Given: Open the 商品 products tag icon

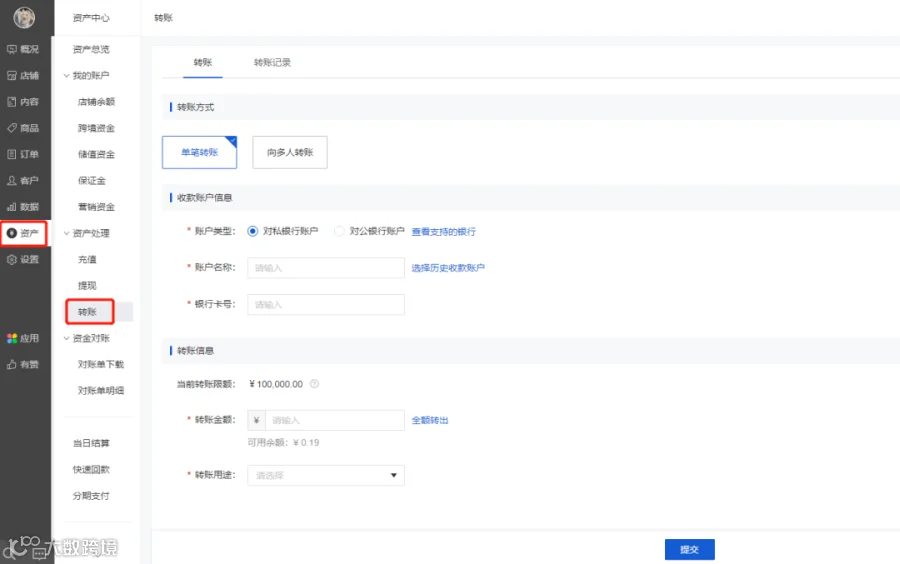Looking at the screenshot, I should point(11,128).
